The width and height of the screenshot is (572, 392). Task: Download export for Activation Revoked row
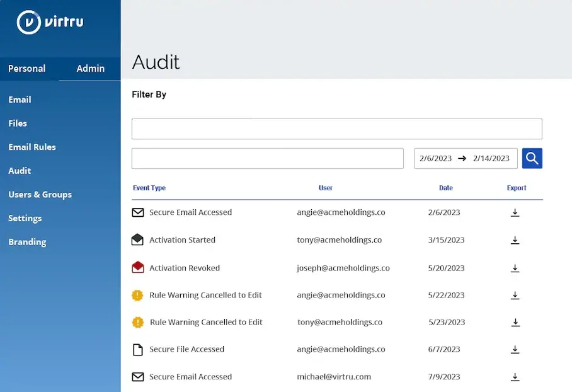click(515, 268)
